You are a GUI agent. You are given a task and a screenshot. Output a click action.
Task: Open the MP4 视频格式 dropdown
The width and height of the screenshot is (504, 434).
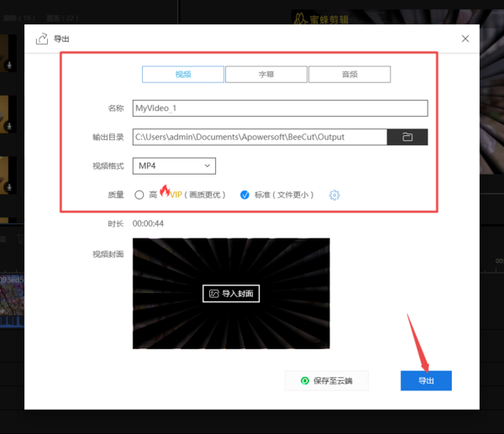pyautogui.click(x=174, y=165)
